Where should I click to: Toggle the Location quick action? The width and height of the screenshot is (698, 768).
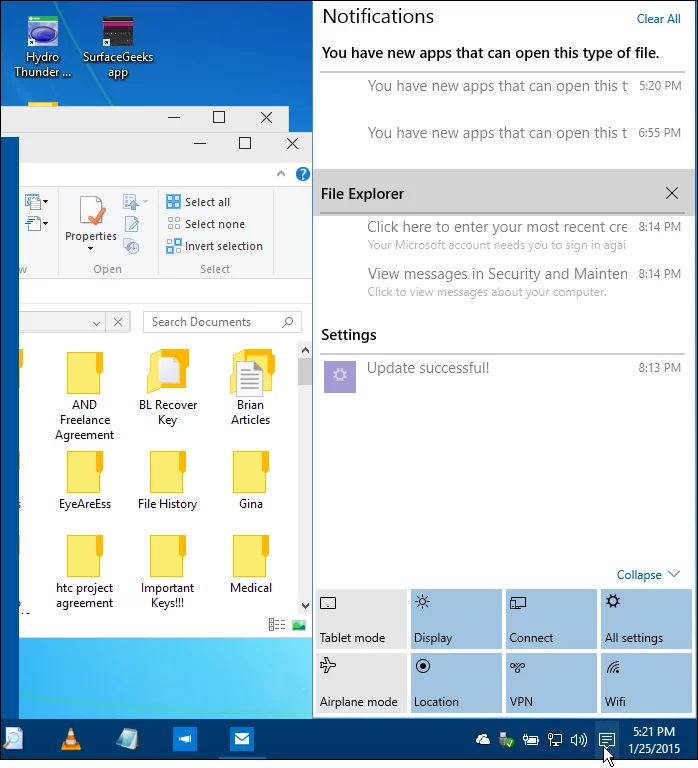(456, 683)
